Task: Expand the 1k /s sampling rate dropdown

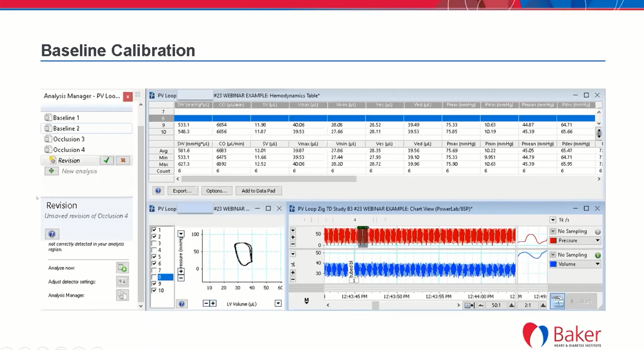Action: point(553,220)
